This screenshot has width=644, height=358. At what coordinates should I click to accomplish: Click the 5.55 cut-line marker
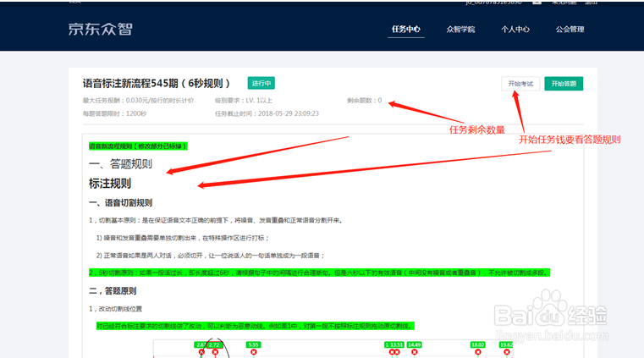click(253, 344)
